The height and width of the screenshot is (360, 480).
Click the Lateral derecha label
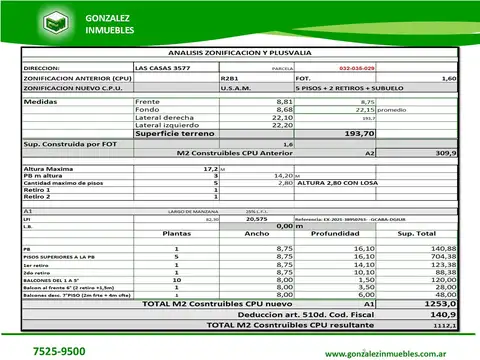point(164,118)
